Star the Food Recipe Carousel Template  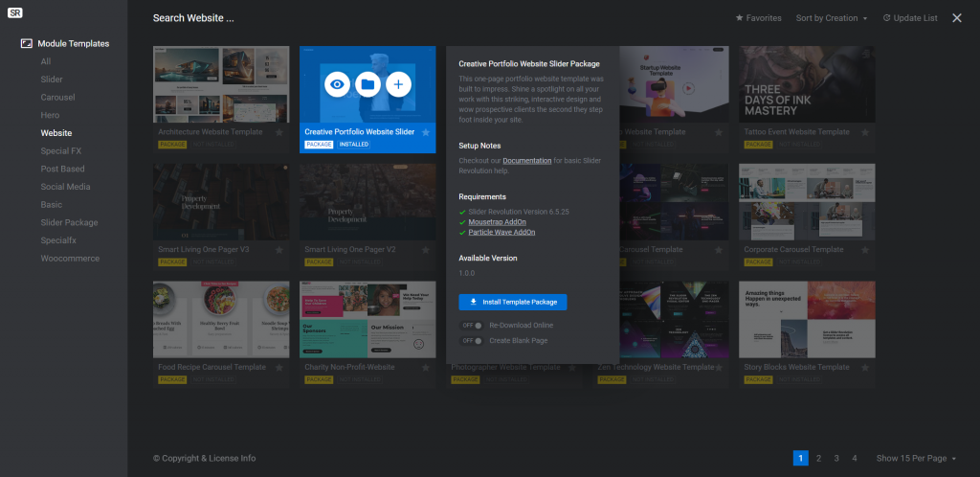(279, 368)
